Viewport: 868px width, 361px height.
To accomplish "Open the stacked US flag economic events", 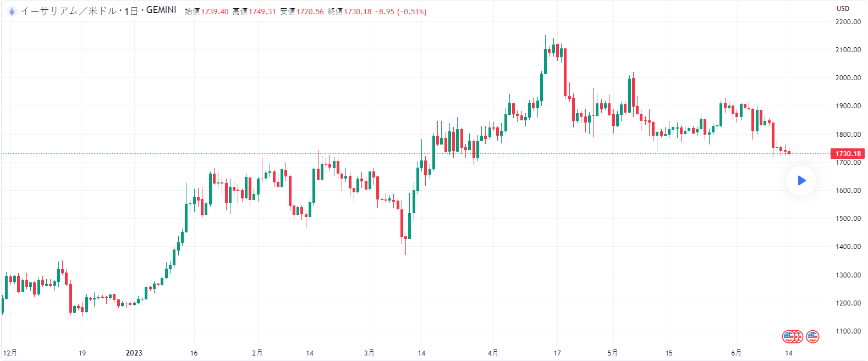I will coord(792,336).
